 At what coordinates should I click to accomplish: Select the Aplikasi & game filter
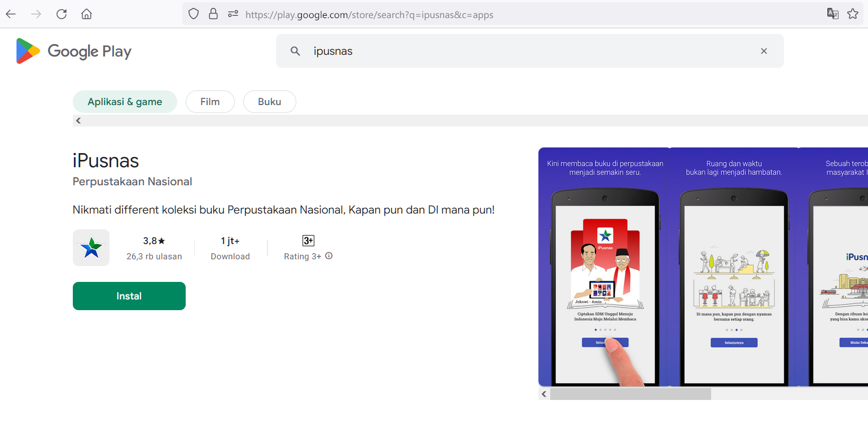click(x=125, y=102)
